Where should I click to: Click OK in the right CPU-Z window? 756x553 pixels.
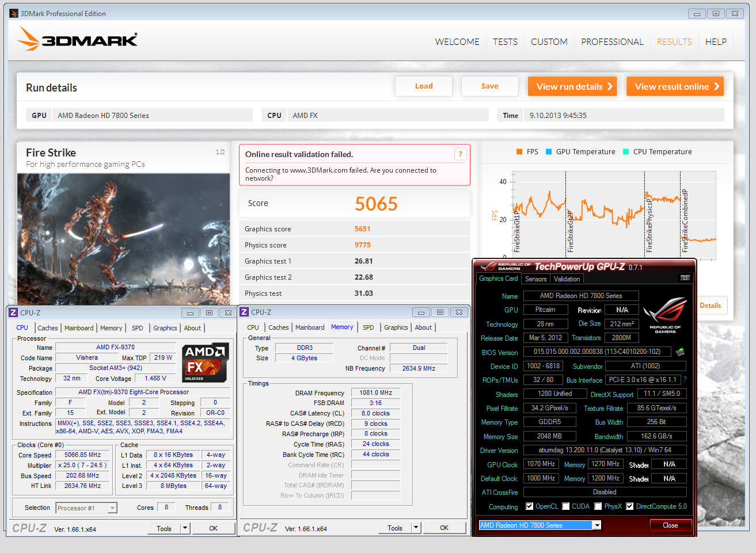[x=445, y=528]
